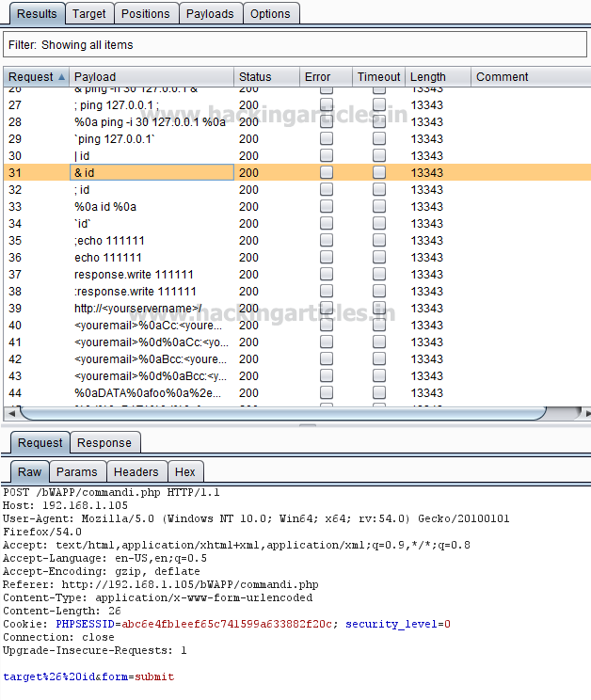
Task: Click length 13343 of request 43
Action: 426,376
